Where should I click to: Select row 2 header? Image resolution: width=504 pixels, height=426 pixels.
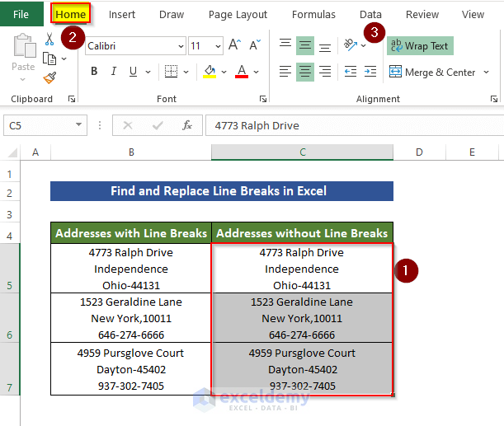(x=10, y=193)
